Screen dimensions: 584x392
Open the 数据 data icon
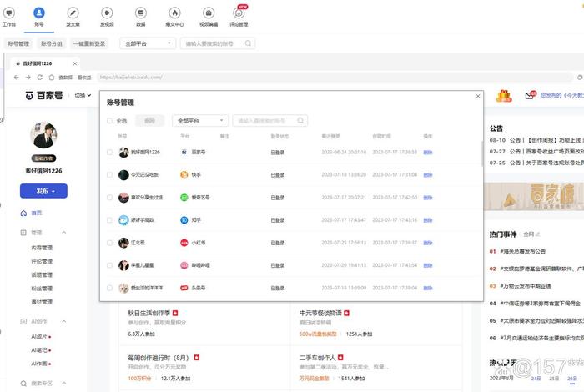tap(141, 13)
